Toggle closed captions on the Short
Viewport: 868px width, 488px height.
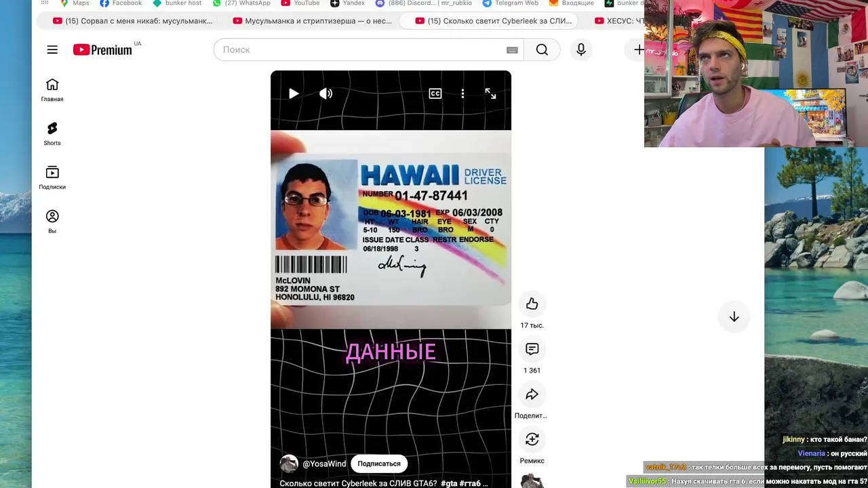435,94
